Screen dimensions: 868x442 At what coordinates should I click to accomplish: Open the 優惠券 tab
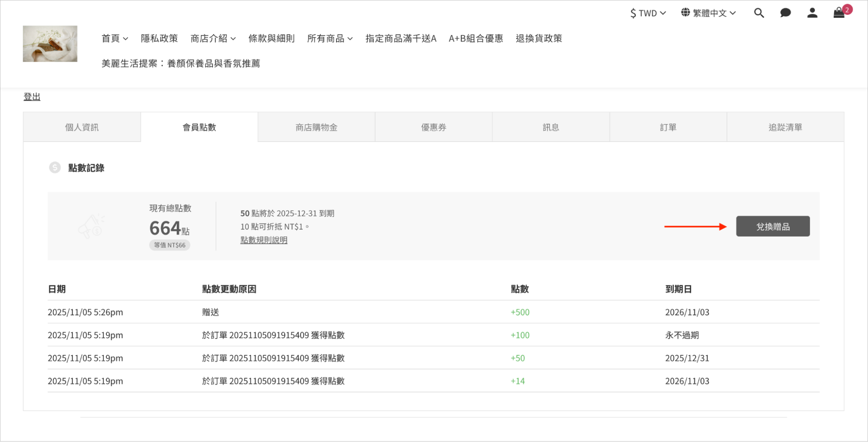coord(433,127)
